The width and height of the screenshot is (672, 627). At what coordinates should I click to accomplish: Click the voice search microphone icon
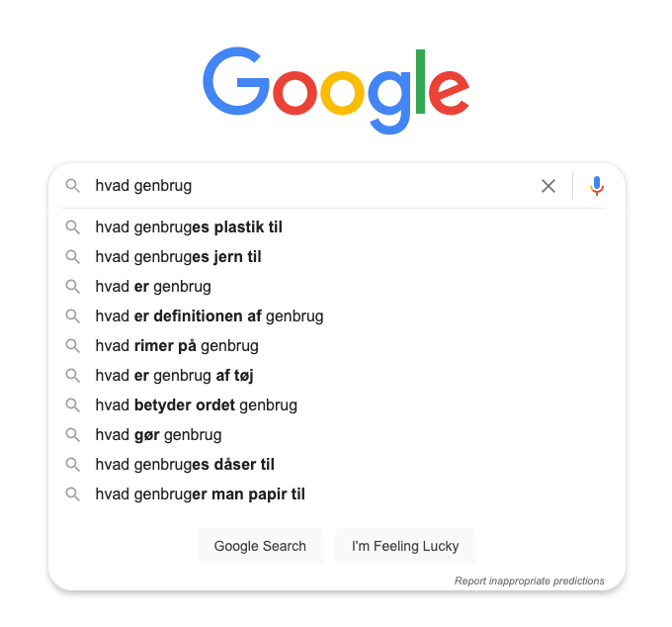point(597,186)
